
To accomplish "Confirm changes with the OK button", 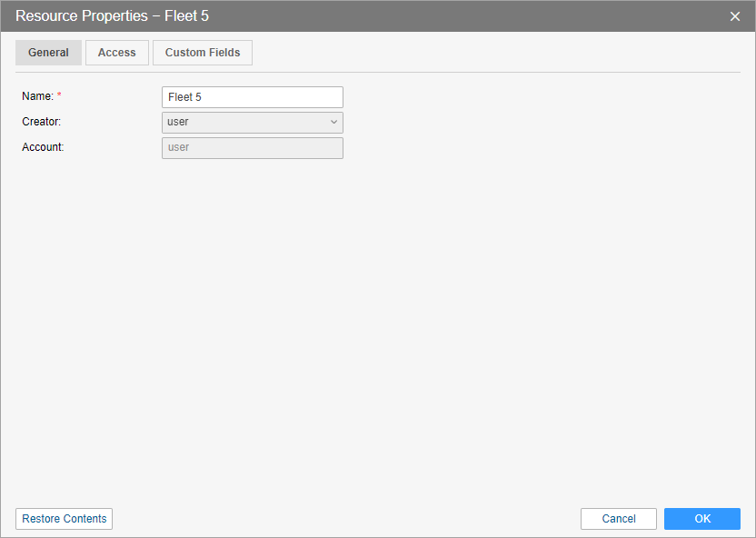I will click(702, 519).
